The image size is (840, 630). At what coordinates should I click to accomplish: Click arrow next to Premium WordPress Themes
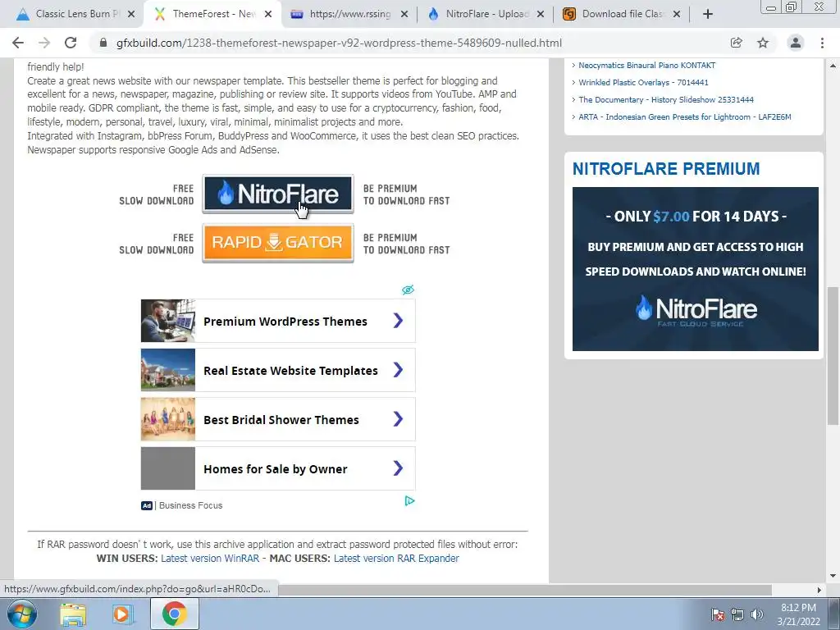pos(398,321)
